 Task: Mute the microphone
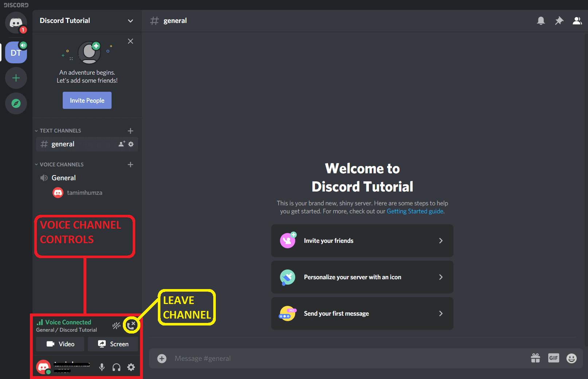(x=102, y=367)
